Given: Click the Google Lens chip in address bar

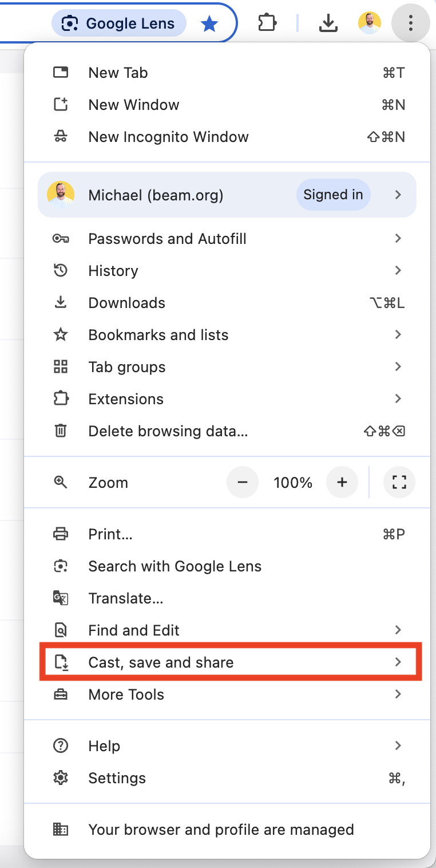Looking at the screenshot, I should 118,23.
